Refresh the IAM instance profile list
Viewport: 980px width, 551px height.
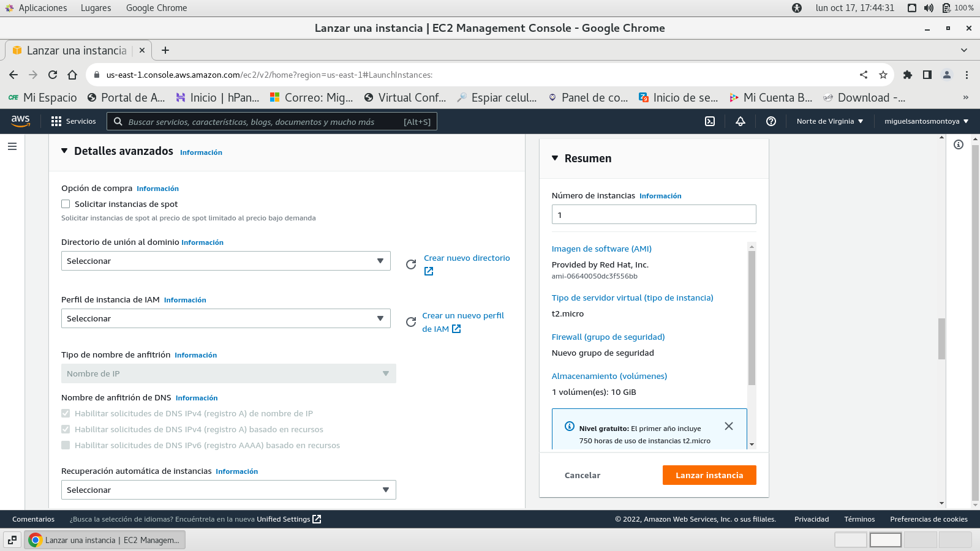(411, 322)
